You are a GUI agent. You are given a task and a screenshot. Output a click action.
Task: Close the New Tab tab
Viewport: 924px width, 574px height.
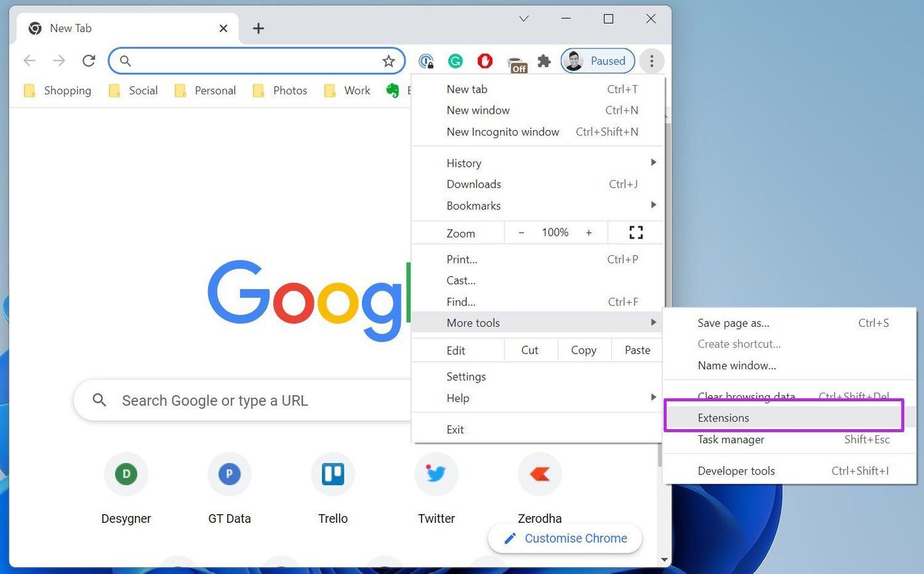click(x=223, y=28)
